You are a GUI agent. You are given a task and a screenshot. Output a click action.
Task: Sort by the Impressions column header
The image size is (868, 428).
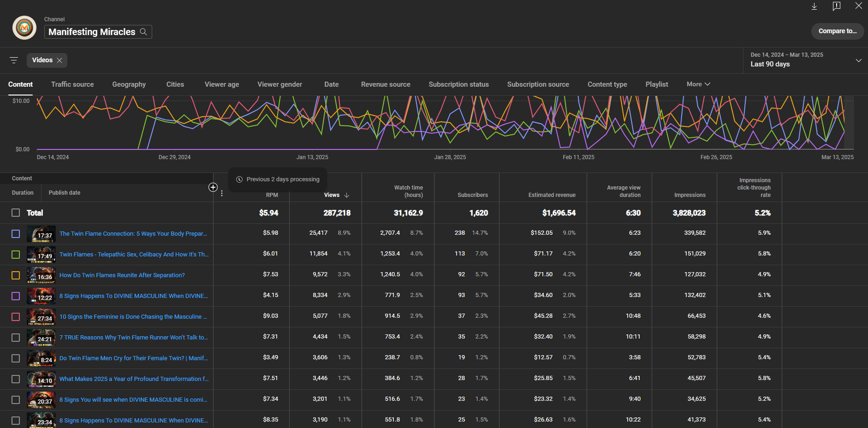tap(690, 195)
